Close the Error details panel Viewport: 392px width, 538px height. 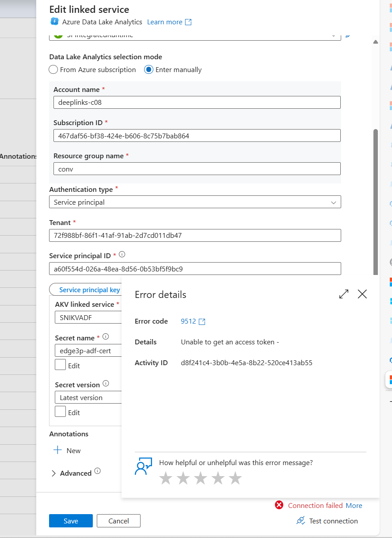coord(362,294)
